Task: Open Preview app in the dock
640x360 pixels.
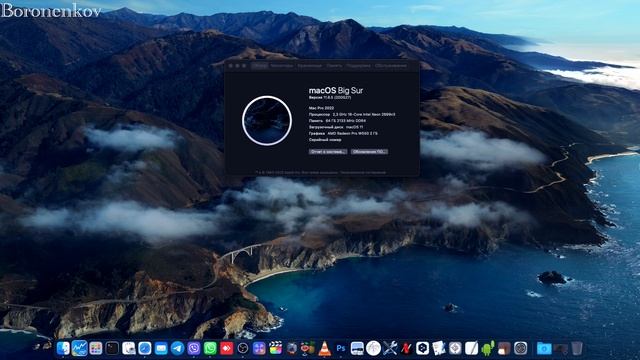Action: (x=129, y=348)
